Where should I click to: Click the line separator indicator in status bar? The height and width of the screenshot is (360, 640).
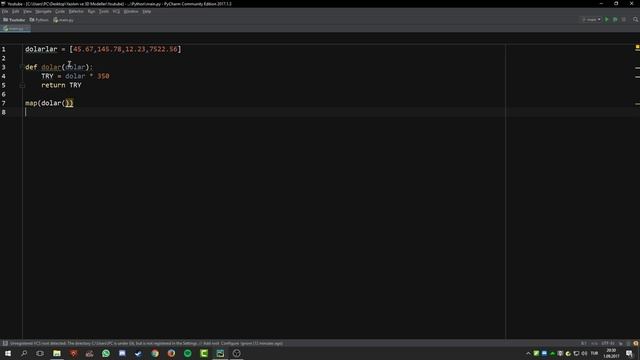coord(594,343)
